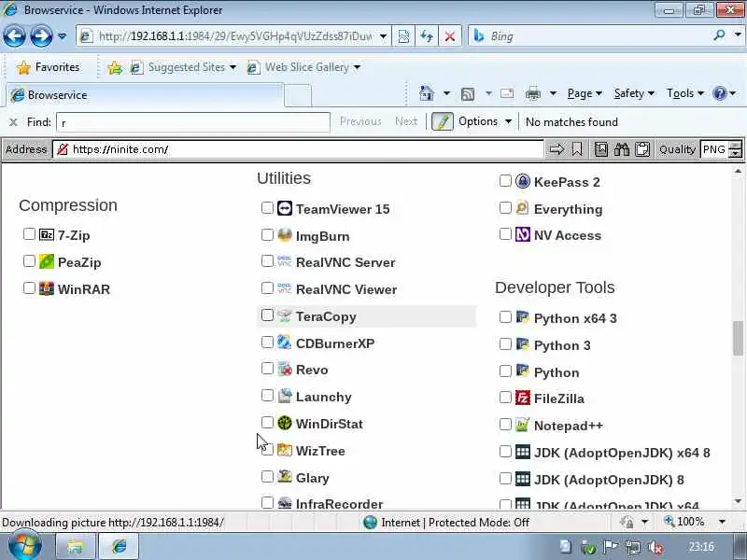Click the FileZilla app icon

point(523,398)
